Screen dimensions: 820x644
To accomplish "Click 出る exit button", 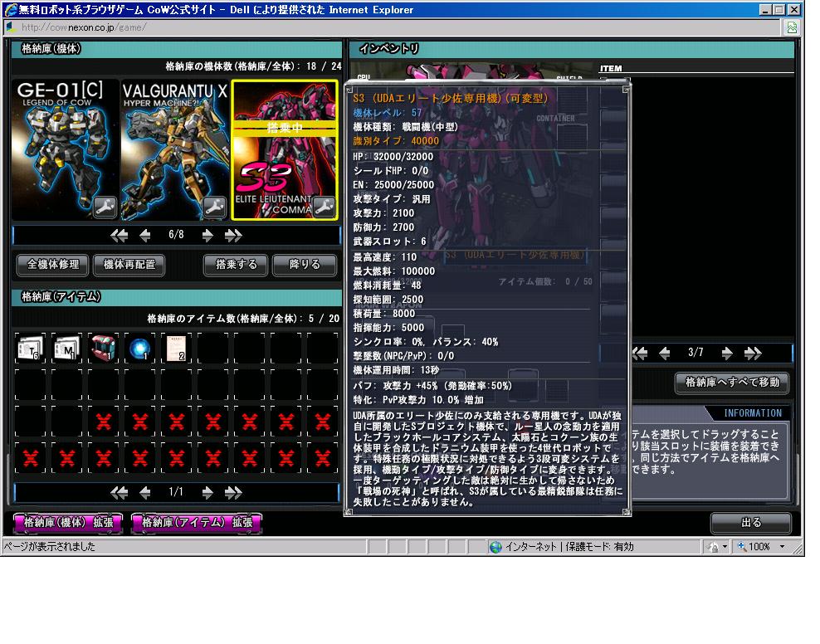I will pyautogui.click(x=751, y=523).
